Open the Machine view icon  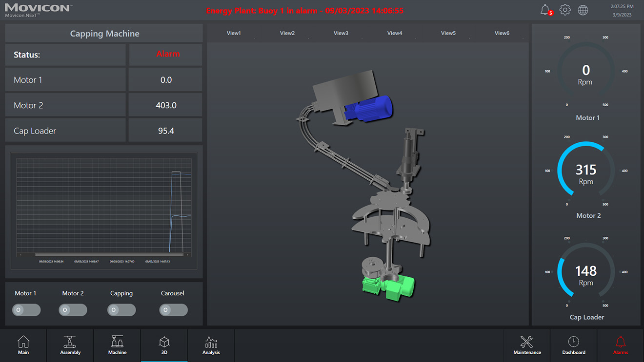click(117, 345)
